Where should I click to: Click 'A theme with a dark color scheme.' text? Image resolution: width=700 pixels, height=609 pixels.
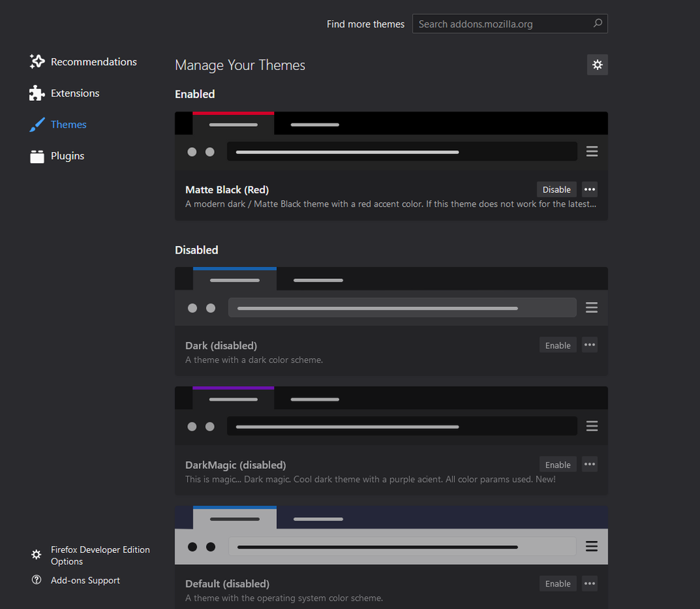coord(254,360)
